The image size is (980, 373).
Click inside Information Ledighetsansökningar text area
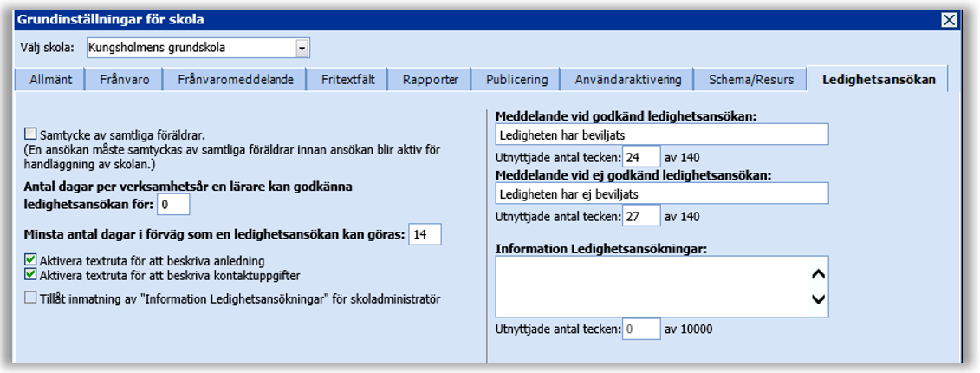click(650, 286)
